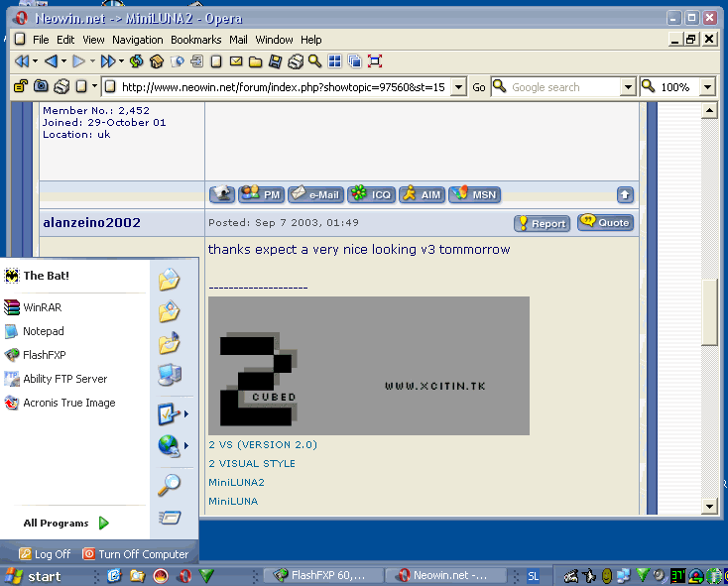The image size is (728, 586).
Task: Click Opera's Back navigation arrow
Action: [51, 61]
